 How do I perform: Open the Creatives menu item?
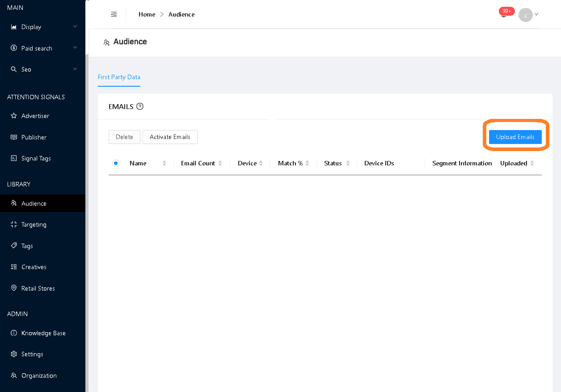[x=42, y=267]
